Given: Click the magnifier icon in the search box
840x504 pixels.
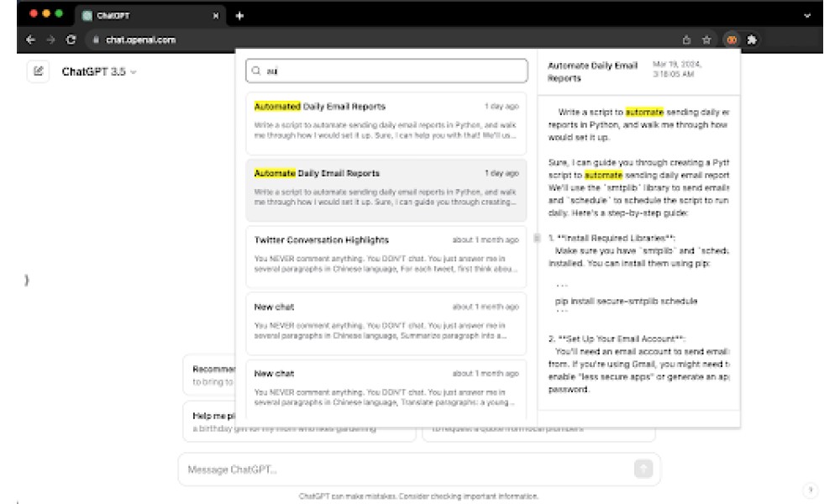Looking at the screenshot, I should (x=256, y=71).
